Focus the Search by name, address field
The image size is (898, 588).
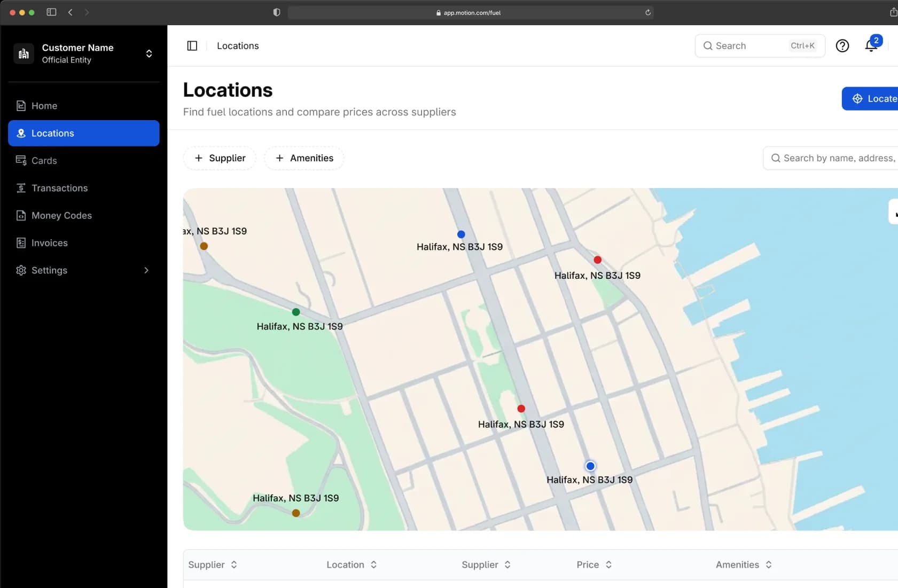[x=830, y=158]
